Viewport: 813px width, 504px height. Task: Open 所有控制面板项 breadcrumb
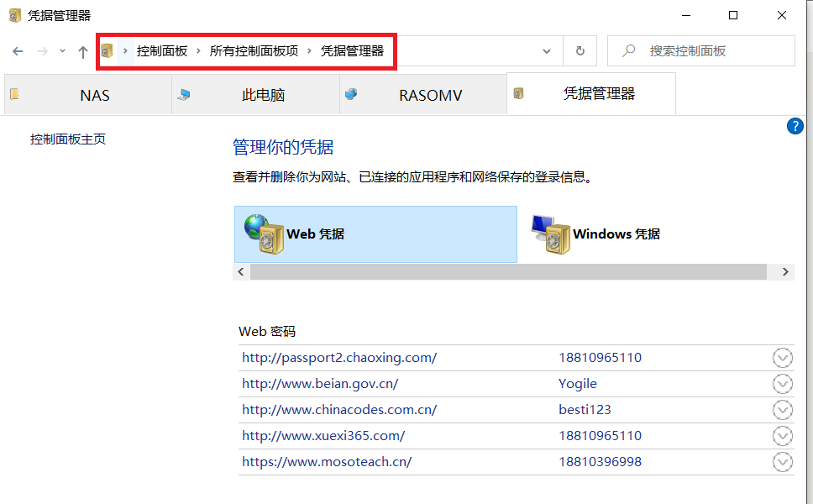point(254,50)
